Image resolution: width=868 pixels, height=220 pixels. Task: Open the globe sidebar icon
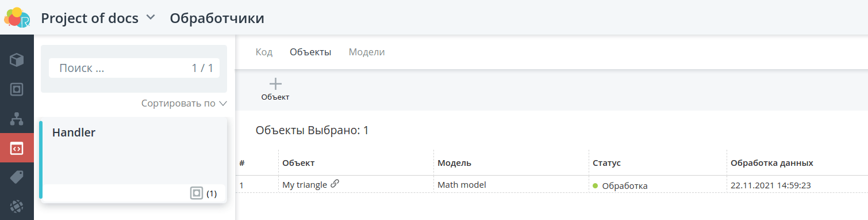(17, 207)
